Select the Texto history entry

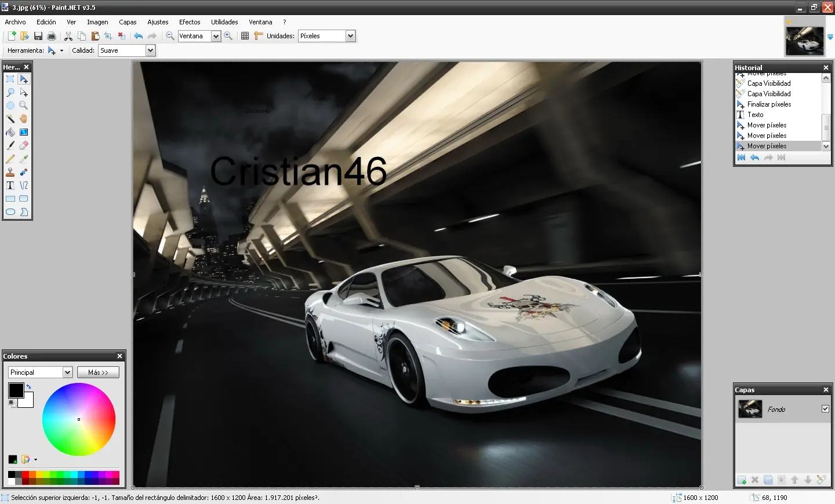point(778,115)
